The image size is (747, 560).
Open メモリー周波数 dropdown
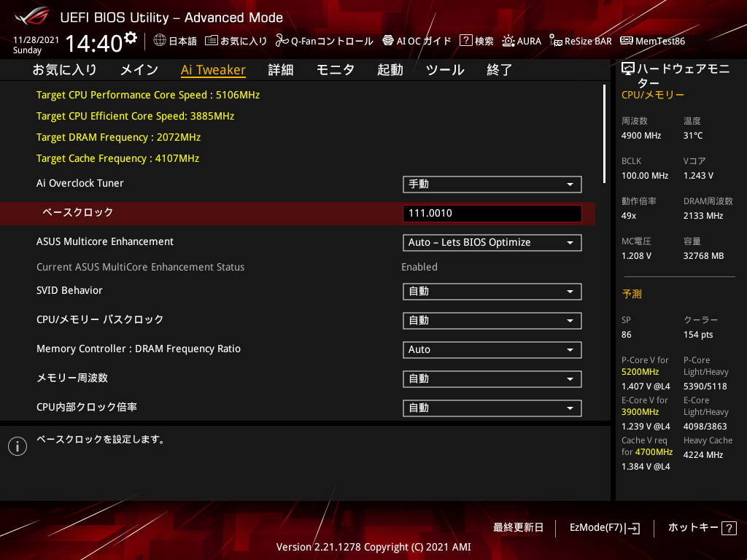coord(492,379)
